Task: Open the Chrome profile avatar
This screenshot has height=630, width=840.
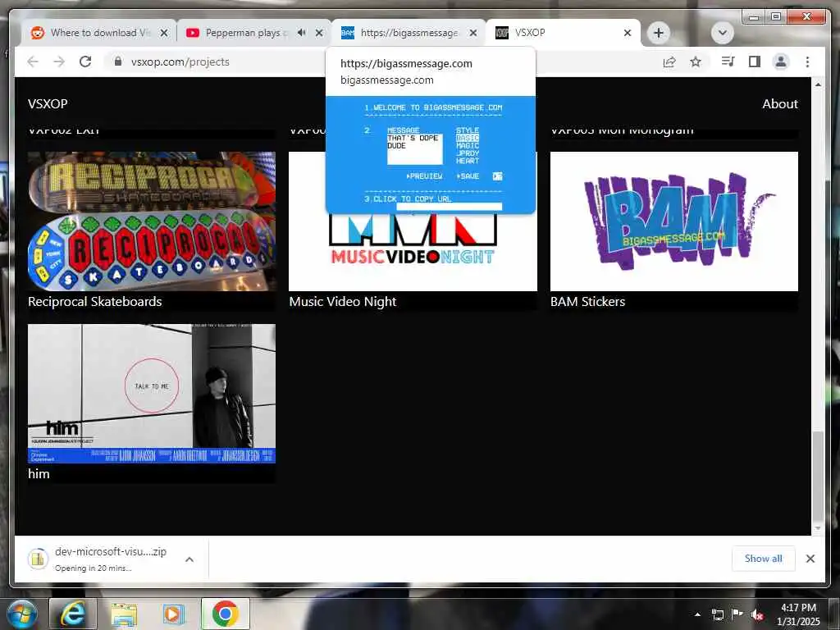Action: 781,62
